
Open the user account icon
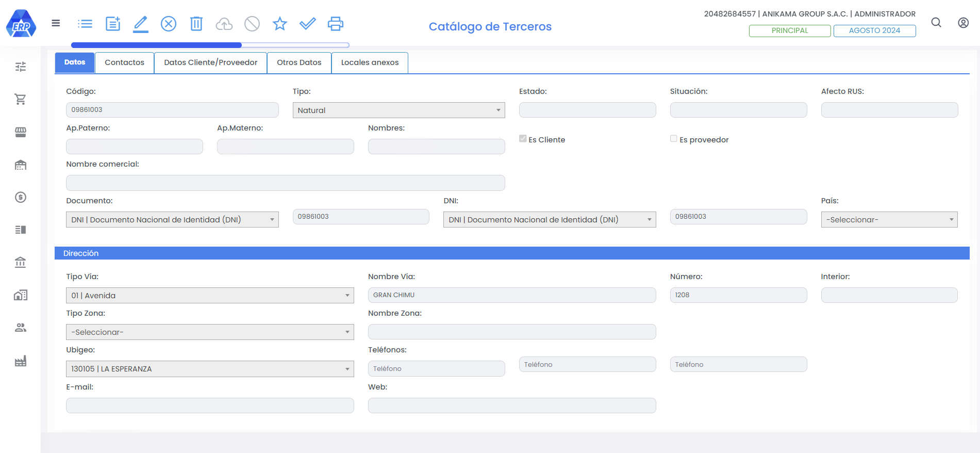pyautogui.click(x=964, y=23)
